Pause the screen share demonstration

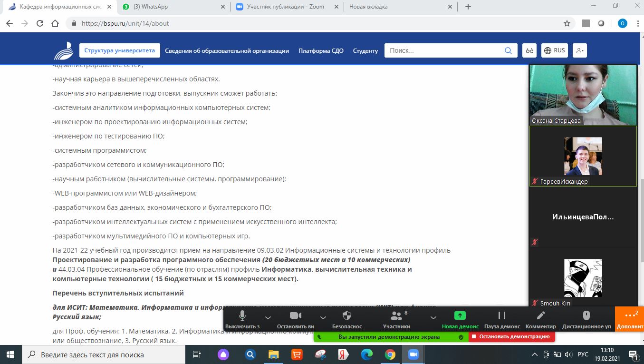tap(501, 316)
